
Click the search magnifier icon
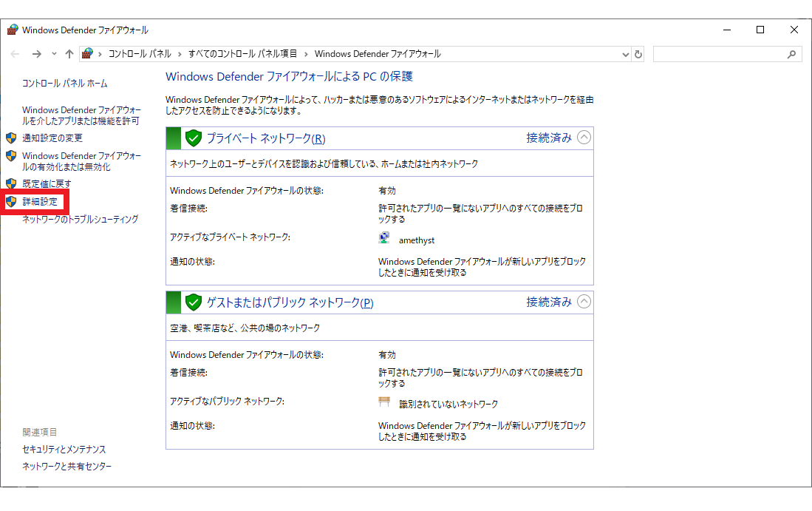pos(791,54)
